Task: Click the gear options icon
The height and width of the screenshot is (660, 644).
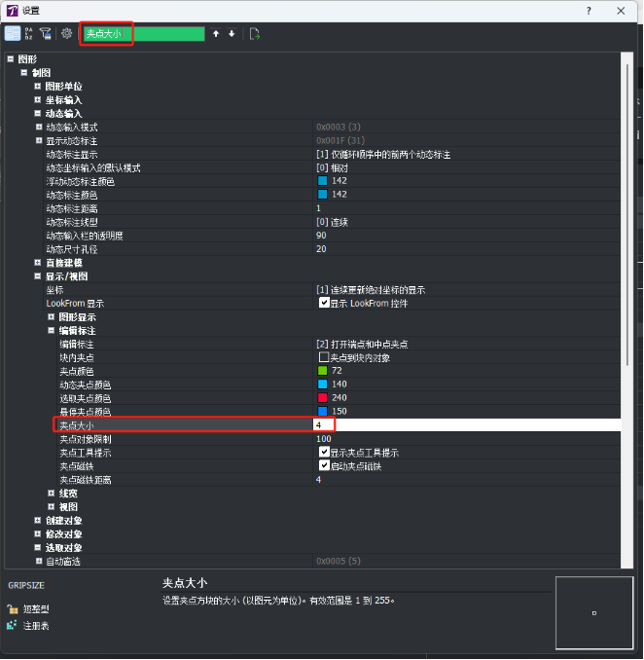Action: coord(67,33)
